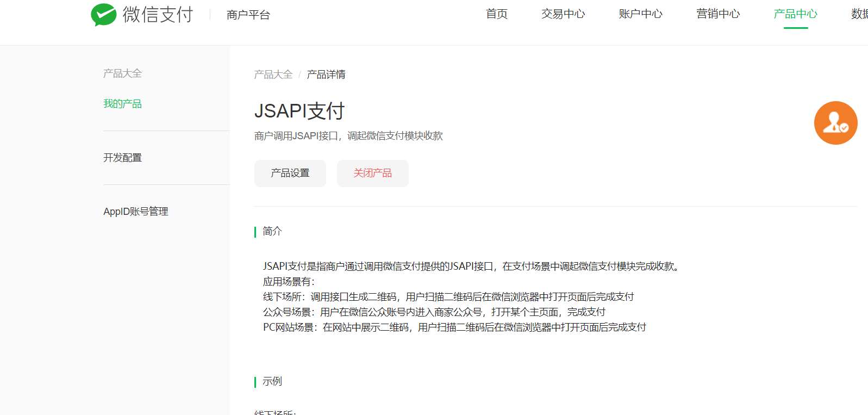Click the line beginning 公众号场景
Viewport: 868px width, 415px height.
434,312
